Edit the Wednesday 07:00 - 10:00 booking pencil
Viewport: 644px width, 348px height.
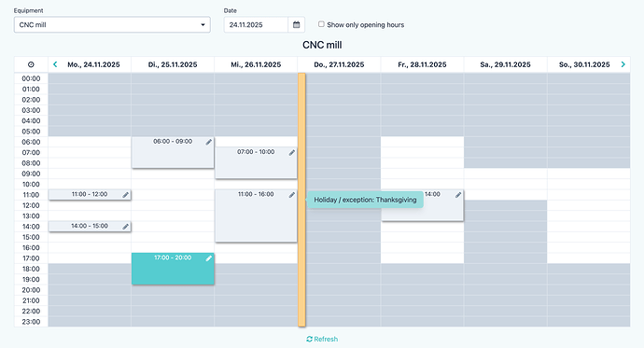tap(291, 153)
